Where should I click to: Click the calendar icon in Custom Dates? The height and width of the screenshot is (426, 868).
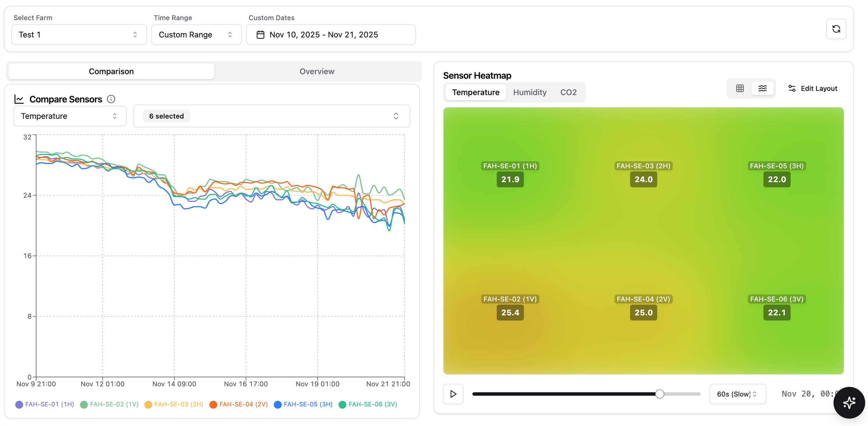(260, 35)
